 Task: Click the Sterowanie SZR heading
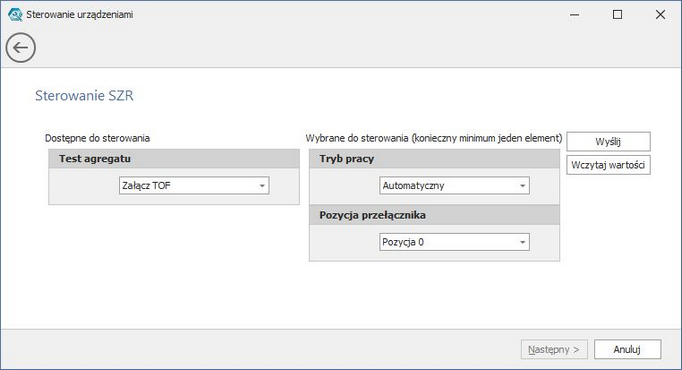click(84, 96)
